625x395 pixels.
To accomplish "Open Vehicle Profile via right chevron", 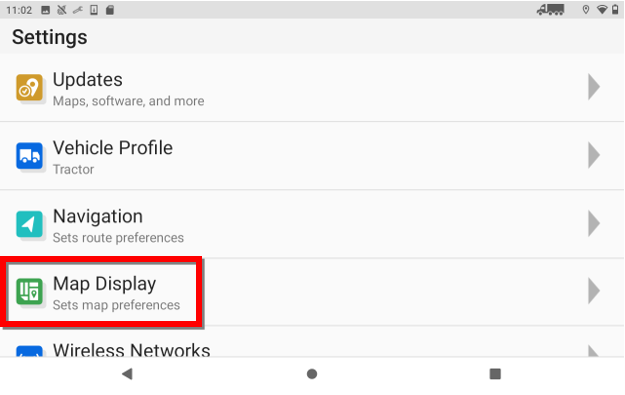I will pyautogui.click(x=594, y=155).
